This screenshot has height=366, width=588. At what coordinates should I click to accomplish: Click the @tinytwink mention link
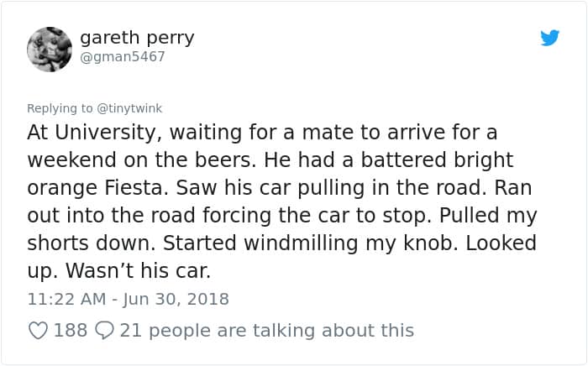(x=130, y=108)
